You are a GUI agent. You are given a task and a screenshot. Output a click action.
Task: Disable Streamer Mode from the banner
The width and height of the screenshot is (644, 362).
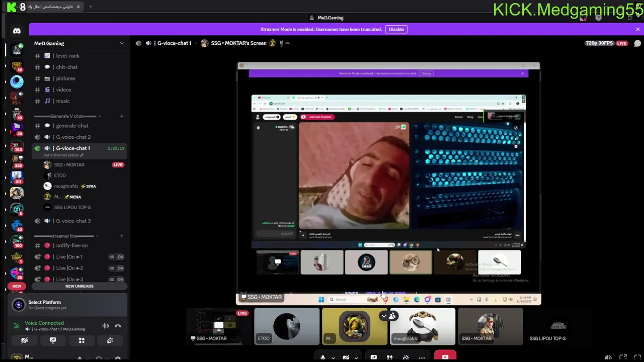396,29
